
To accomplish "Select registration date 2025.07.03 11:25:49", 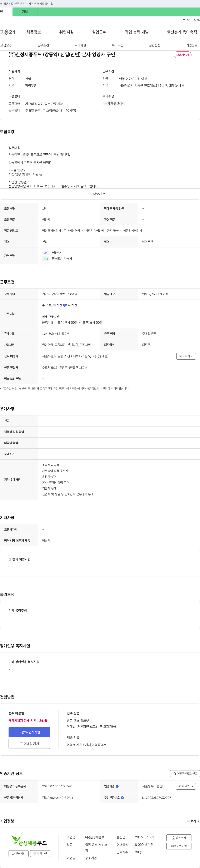I will (x=57, y=786).
